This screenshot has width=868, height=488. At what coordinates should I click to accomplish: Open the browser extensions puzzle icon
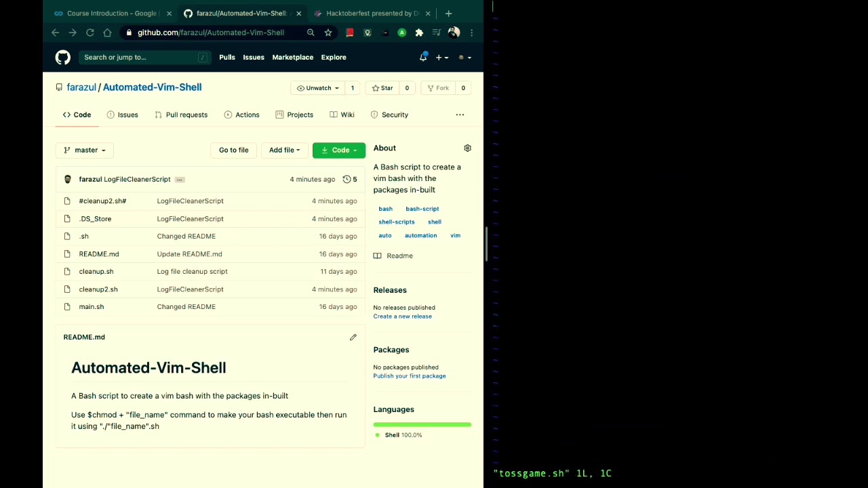pyautogui.click(x=419, y=33)
